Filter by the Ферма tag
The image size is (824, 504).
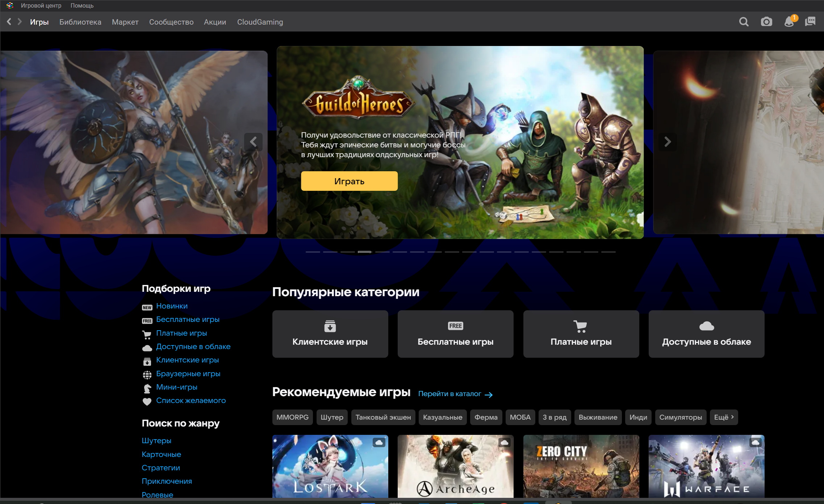point(486,417)
